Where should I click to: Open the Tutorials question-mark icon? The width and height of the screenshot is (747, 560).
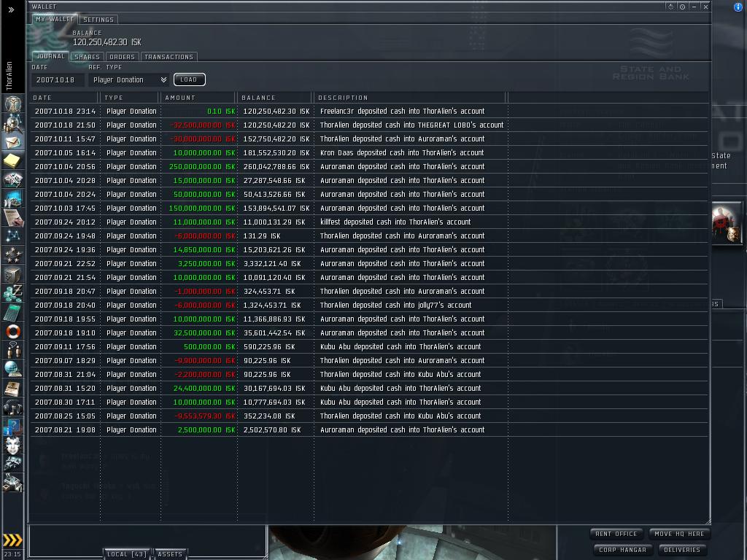(13, 426)
